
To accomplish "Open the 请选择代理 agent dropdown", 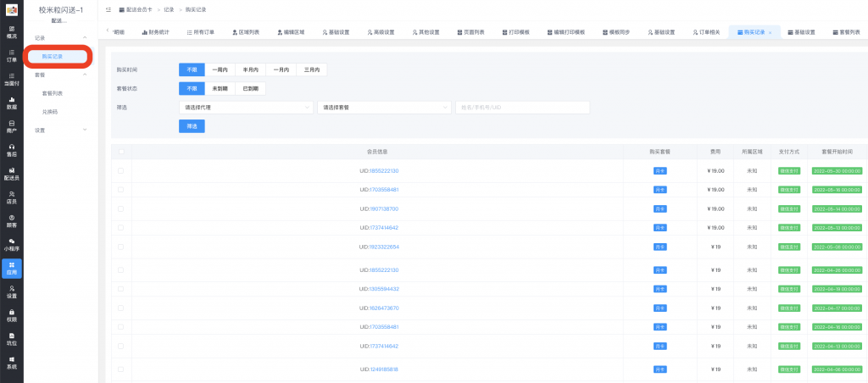I will [246, 108].
